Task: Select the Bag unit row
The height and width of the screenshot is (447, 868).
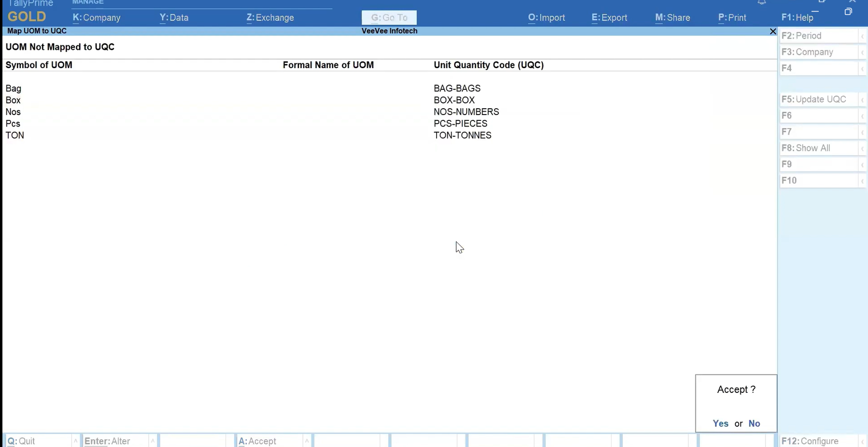Action: coord(14,88)
